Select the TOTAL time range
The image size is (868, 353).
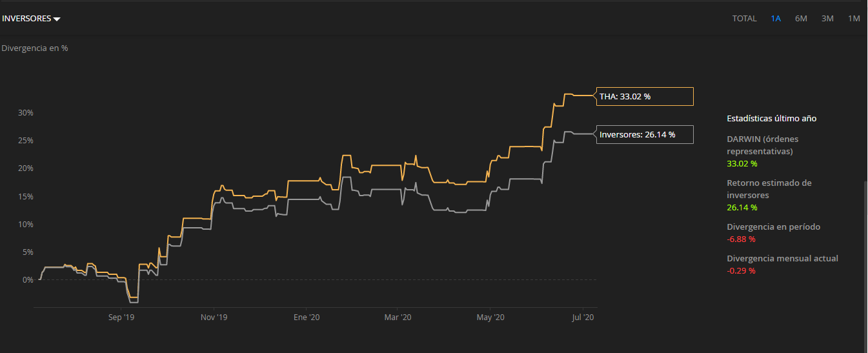click(x=744, y=19)
